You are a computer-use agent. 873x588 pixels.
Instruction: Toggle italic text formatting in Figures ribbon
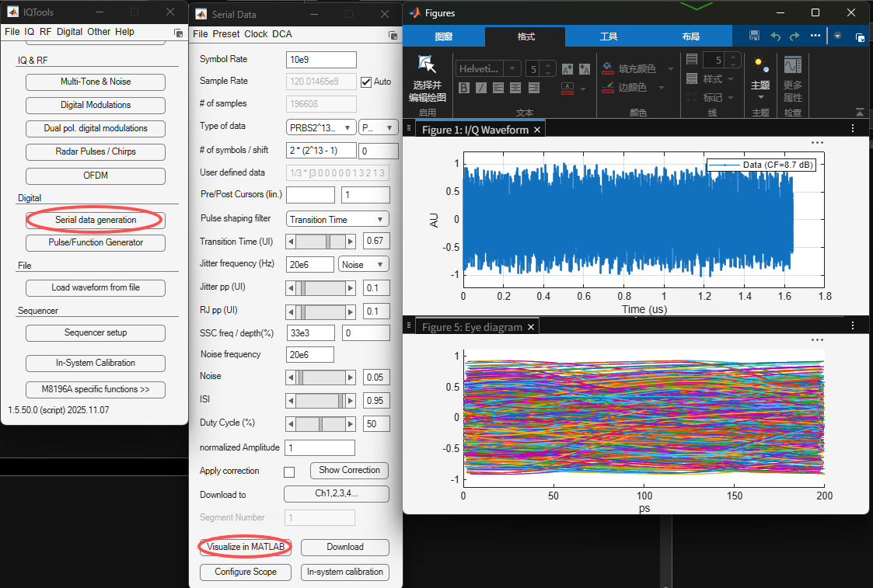point(481,87)
